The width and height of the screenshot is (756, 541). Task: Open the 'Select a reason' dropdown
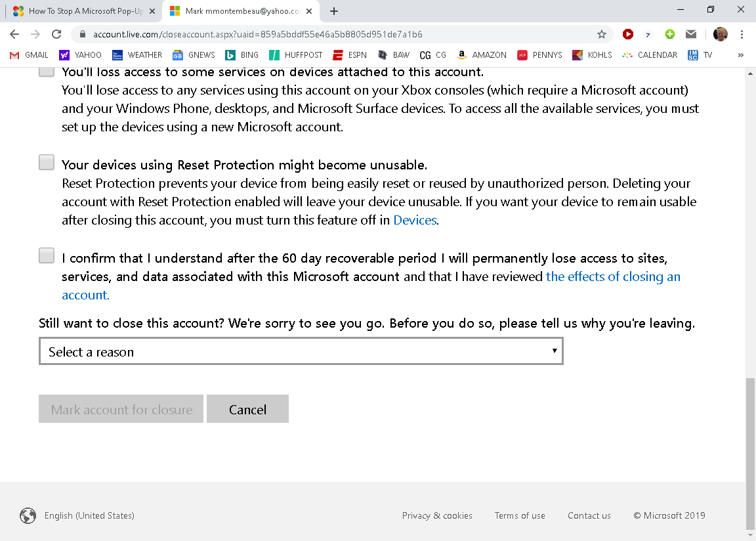(301, 351)
